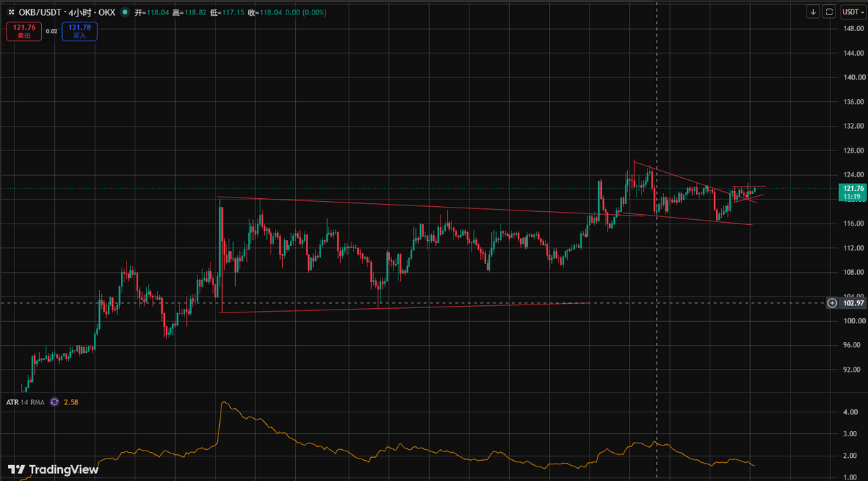
Task: Click the 102.97 crosshair price label
Action: (x=852, y=303)
